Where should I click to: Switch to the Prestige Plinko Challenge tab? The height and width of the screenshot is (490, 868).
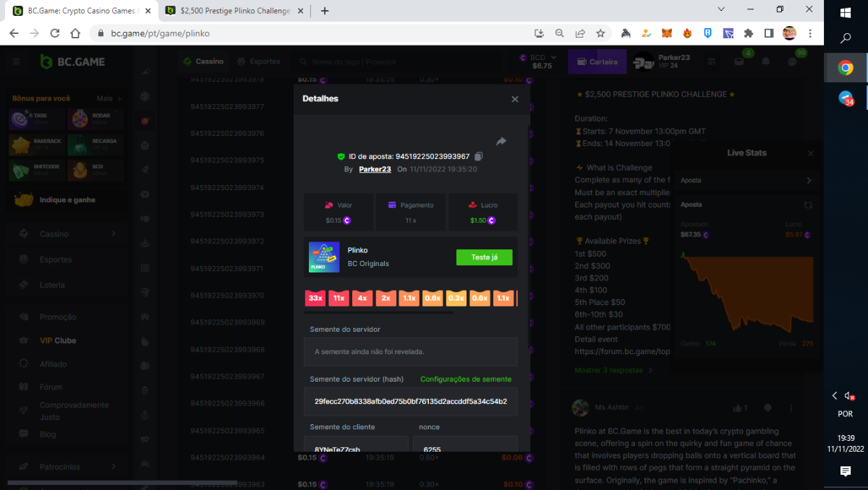(235, 11)
